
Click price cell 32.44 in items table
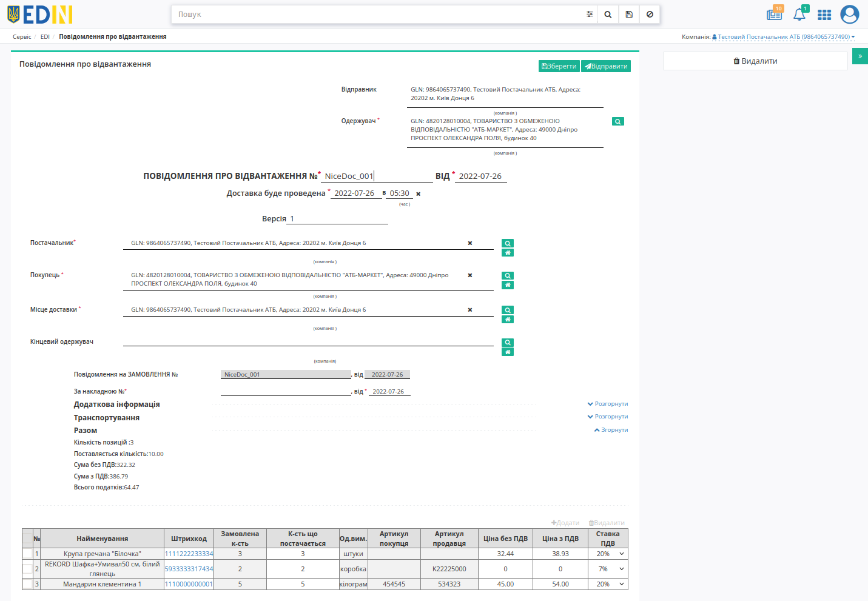click(x=505, y=554)
